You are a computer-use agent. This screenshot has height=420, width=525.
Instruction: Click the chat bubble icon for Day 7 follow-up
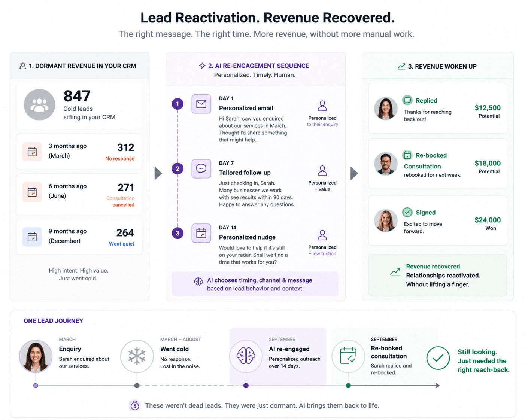tap(201, 168)
